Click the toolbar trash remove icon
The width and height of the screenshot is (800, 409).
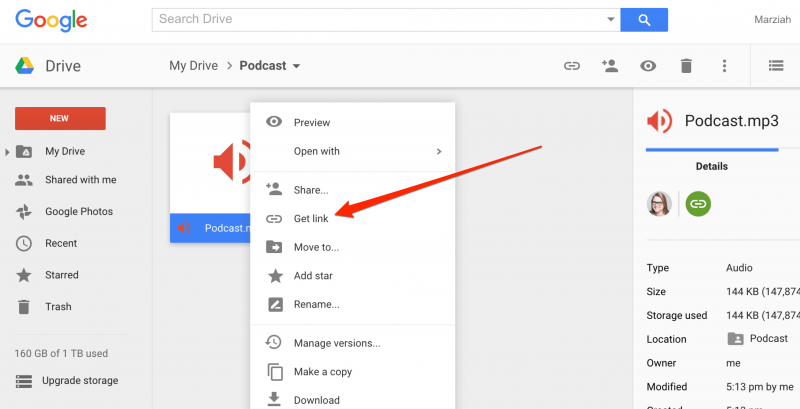click(686, 66)
